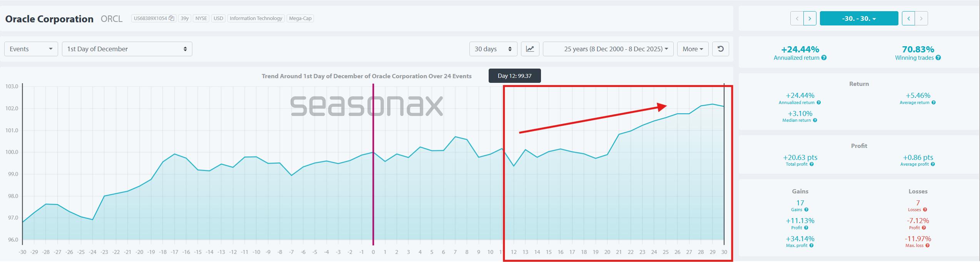Click the magenta event line at day 0

(x=373, y=165)
